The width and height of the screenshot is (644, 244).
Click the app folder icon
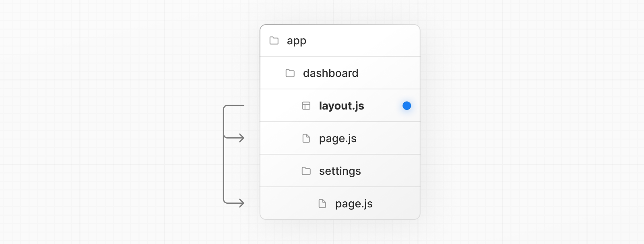[x=274, y=41]
